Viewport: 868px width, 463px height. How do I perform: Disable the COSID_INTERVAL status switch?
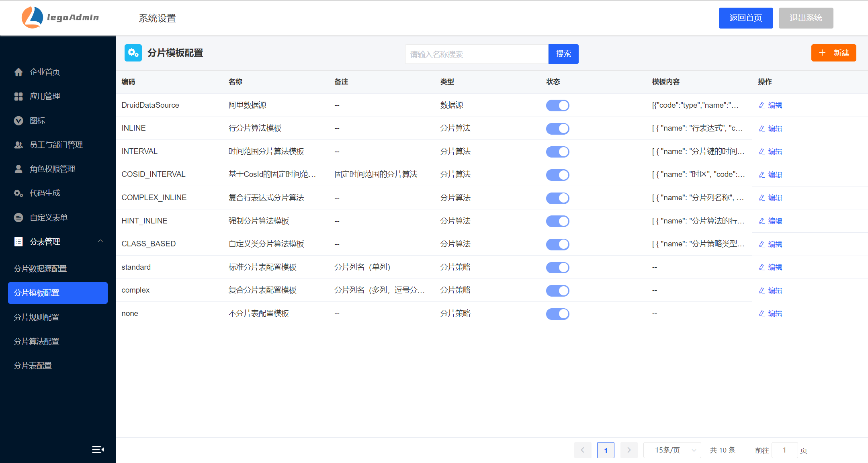point(557,175)
